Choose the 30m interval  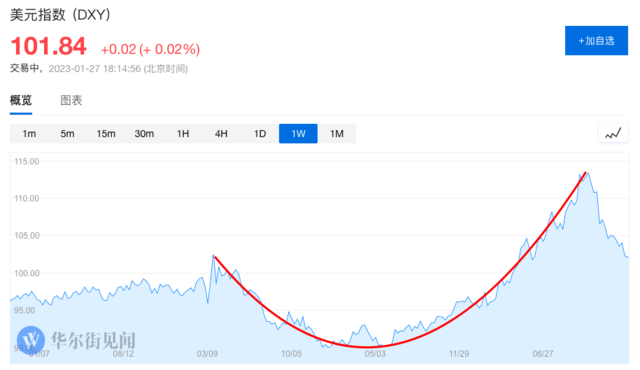(x=144, y=133)
